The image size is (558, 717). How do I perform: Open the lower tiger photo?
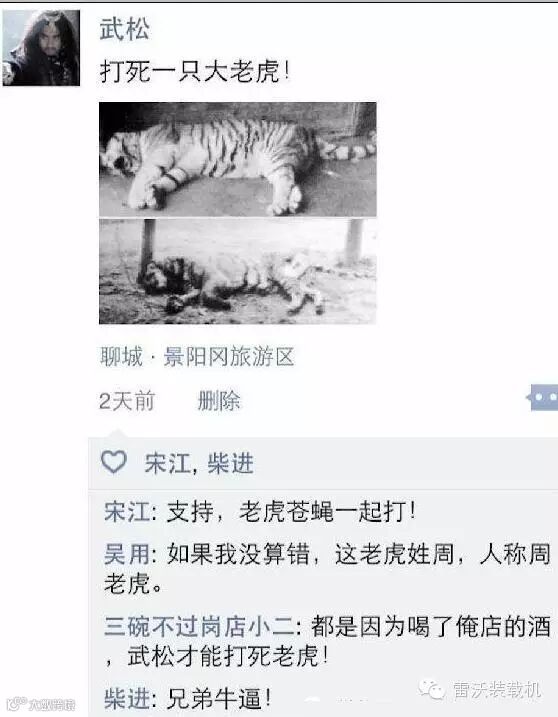(238, 272)
